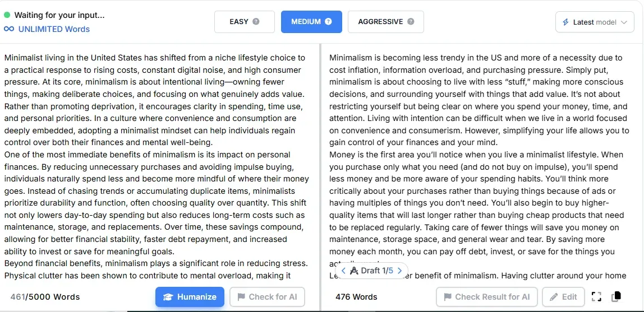
Task: Open the UNLIMITED Words link
Action: pos(54,29)
